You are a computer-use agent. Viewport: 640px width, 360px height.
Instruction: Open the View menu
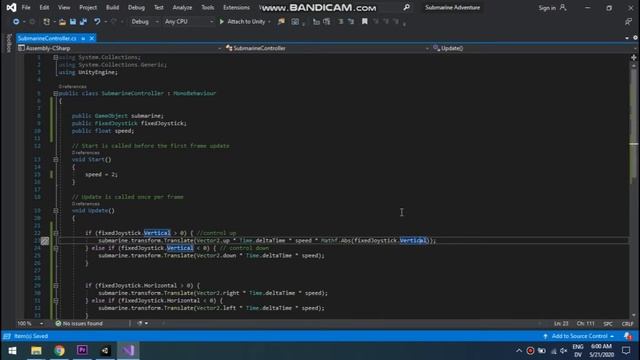(x=64, y=7)
